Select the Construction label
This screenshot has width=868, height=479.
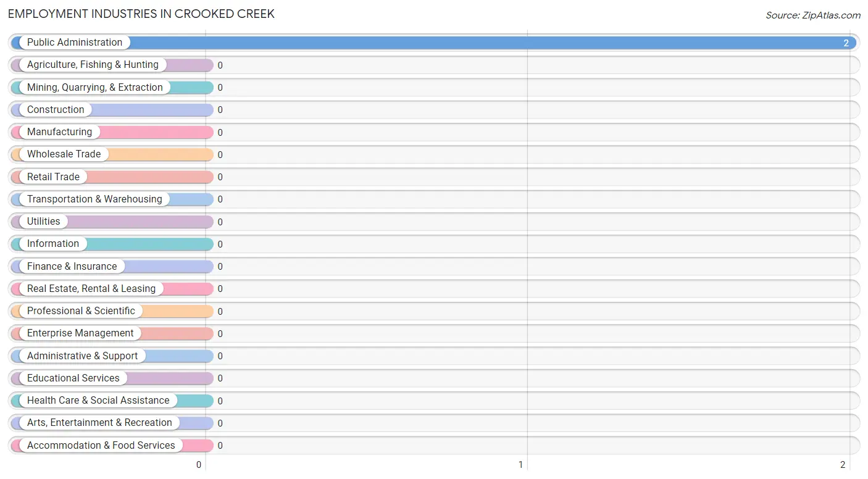56,110
